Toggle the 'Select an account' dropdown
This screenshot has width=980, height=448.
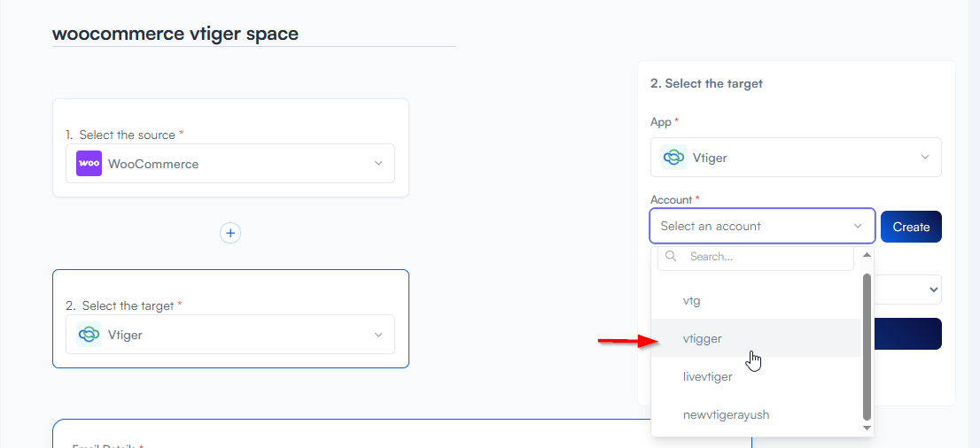(762, 226)
